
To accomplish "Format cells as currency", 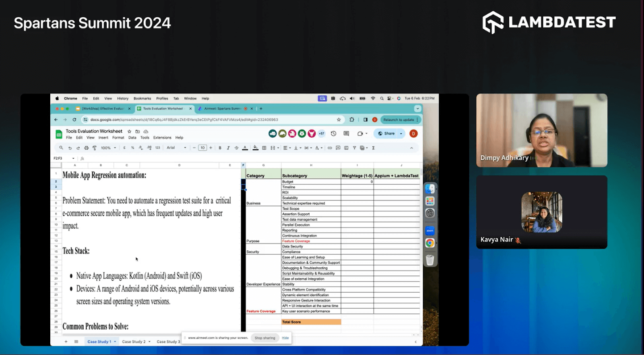I will tap(124, 148).
